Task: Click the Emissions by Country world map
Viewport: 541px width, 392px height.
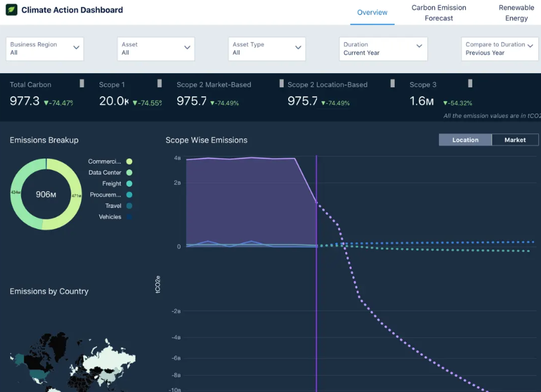Action: tap(73, 361)
